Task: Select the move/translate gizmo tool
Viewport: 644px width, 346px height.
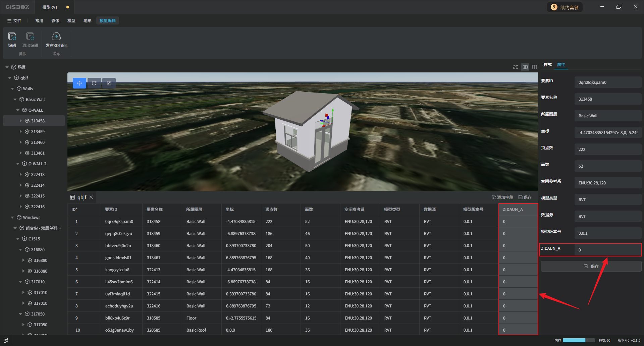Action: coord(79,83)
